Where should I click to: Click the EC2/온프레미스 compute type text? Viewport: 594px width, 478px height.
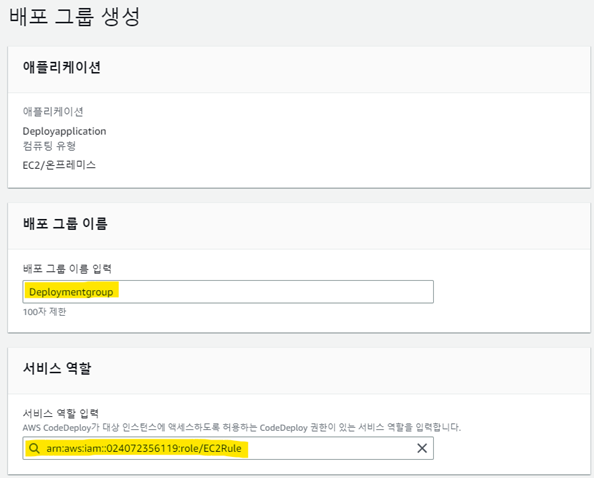pyautogui.click(x=59, y=165)
